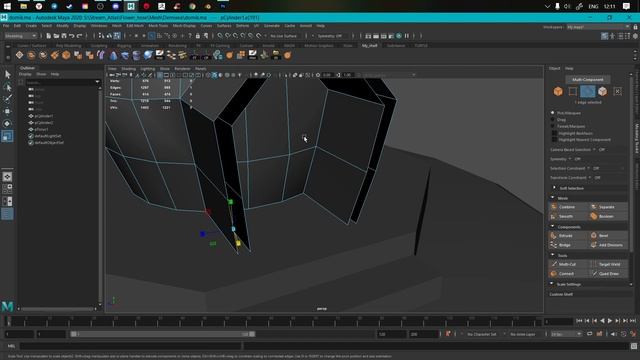Click the blue sphere shelf icon
The height and width of the screenshot is (360, 640).
pyautogui.click(x=148, y=55)
